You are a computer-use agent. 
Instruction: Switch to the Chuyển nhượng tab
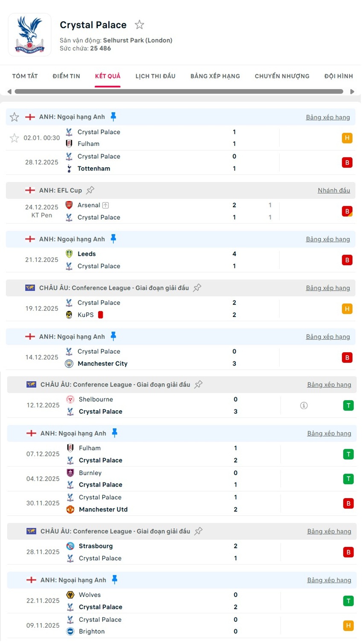[282, 76]
